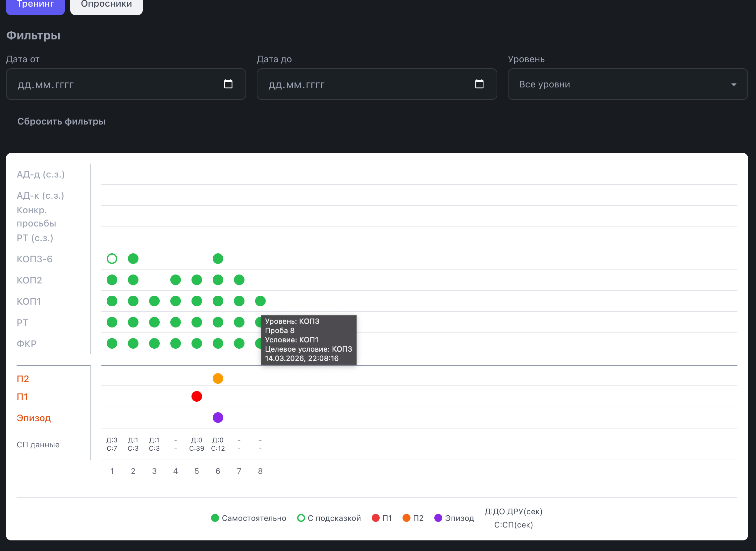Click the hollow prompted marker in КОП3-6 row

point(112,259)
